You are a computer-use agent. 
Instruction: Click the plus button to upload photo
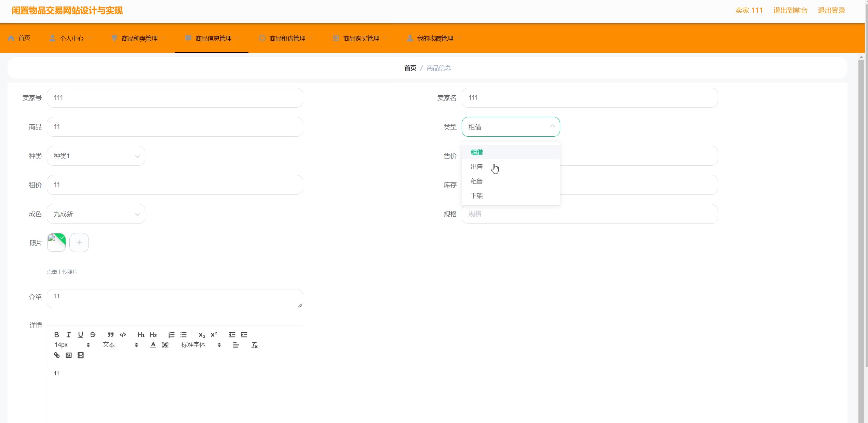pyautogui.click(x=79, y=243)
